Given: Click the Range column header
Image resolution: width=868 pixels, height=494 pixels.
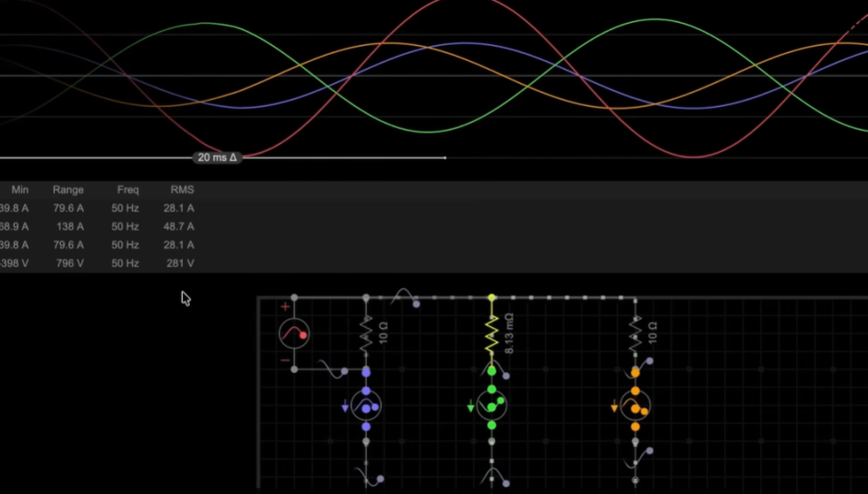Looking at the screenshot, I should pos(68,190).
